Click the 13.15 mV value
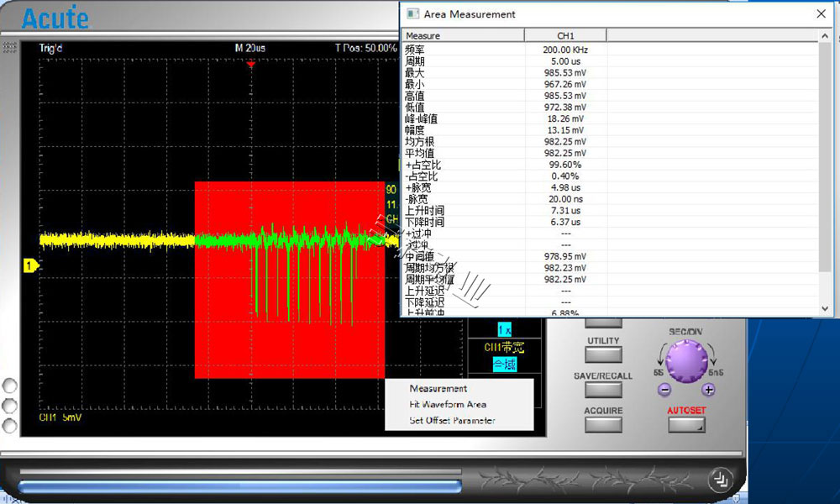This screenshot has height=504, width=840. (565, 130)
